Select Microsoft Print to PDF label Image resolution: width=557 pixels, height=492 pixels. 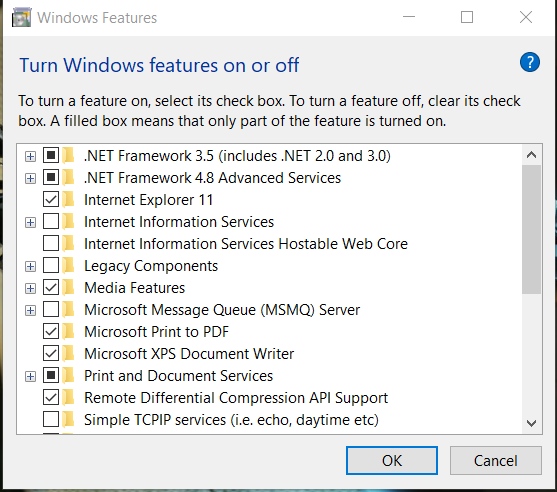[156, 332]
